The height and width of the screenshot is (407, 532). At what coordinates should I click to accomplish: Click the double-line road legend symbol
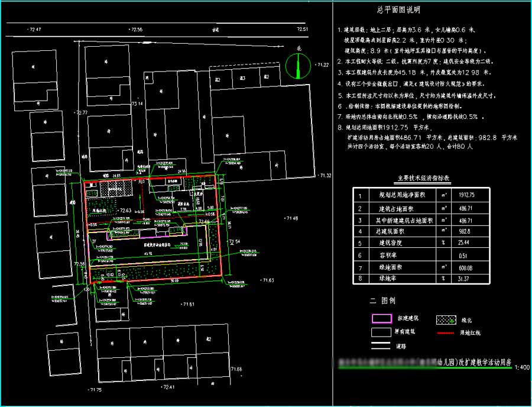381,345
